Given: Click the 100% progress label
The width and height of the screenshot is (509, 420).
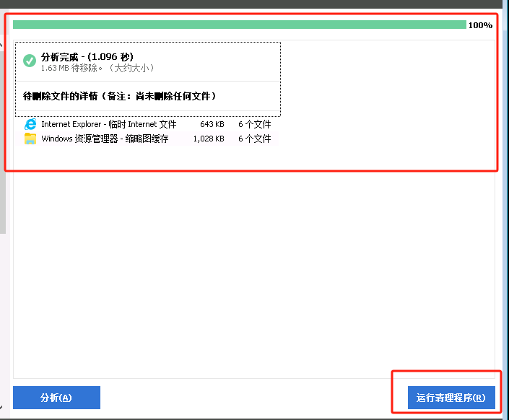Looking at the screenshot, I should click(x=480, y=25).
